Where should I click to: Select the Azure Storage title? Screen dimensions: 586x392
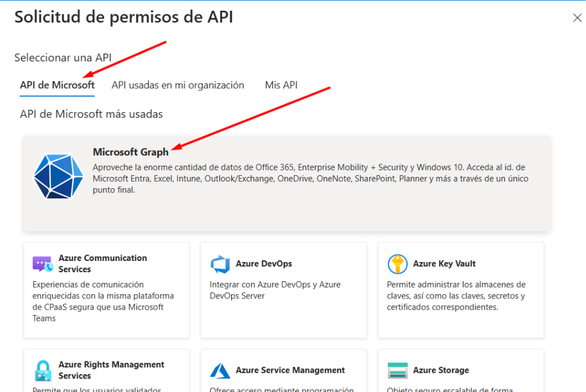tap(441, 370)
